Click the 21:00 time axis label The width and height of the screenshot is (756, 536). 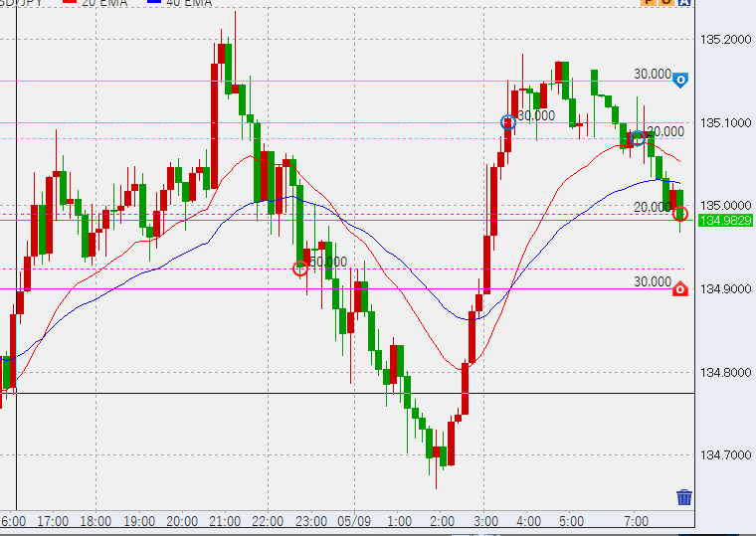226,521
